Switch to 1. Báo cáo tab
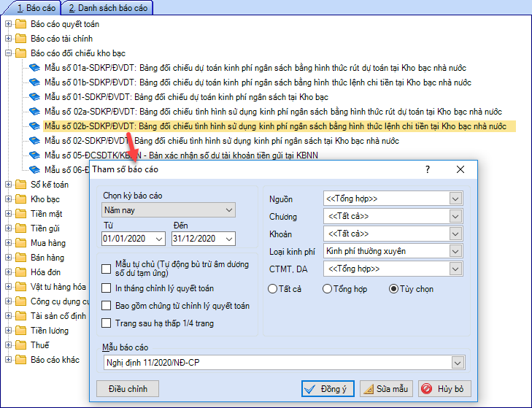This screenshot has height=408, width=532. click(x=36, y=8)
